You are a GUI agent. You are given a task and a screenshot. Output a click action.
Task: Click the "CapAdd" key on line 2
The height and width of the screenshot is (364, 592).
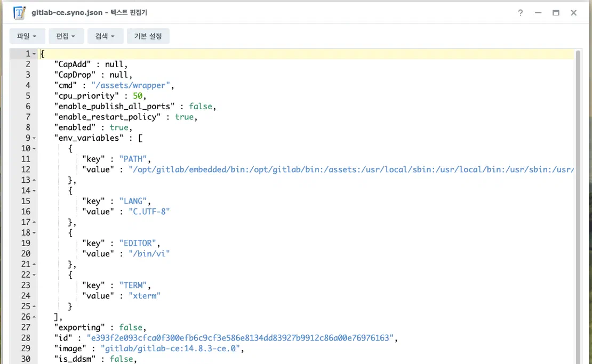(73, 64)
